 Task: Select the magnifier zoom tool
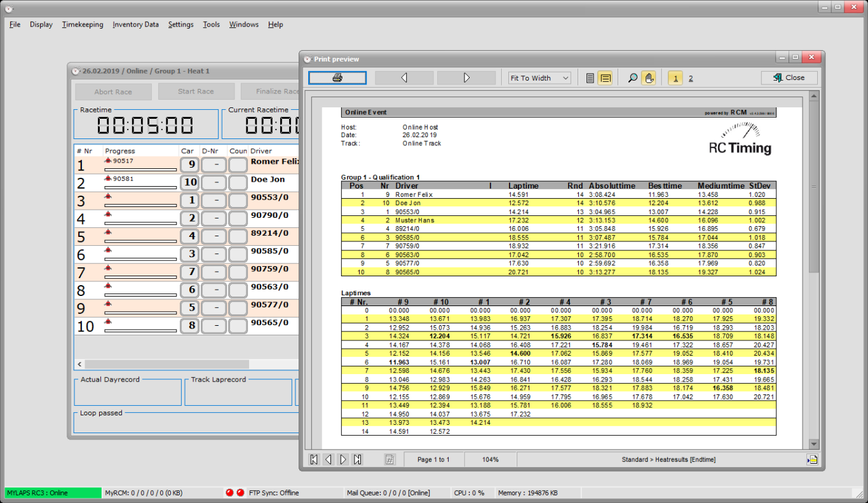pyautogui.click(x=632, y=78)
